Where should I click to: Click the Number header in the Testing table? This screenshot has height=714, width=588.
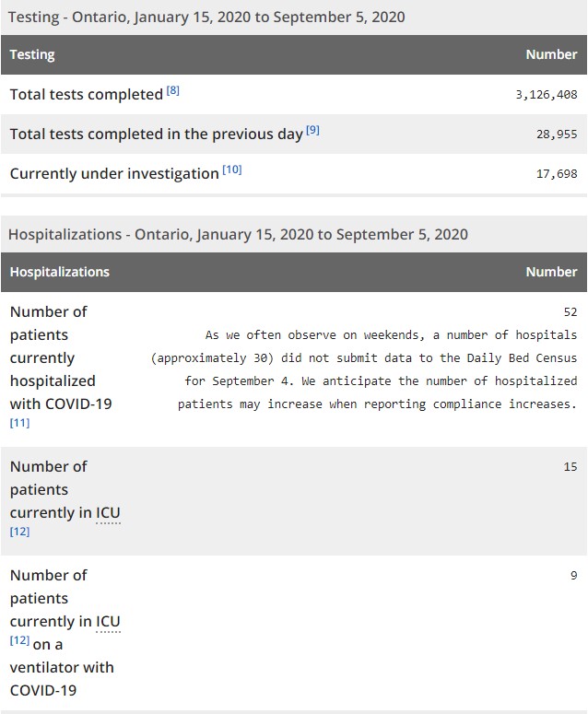pyautogui.click(x=551, y=54)
